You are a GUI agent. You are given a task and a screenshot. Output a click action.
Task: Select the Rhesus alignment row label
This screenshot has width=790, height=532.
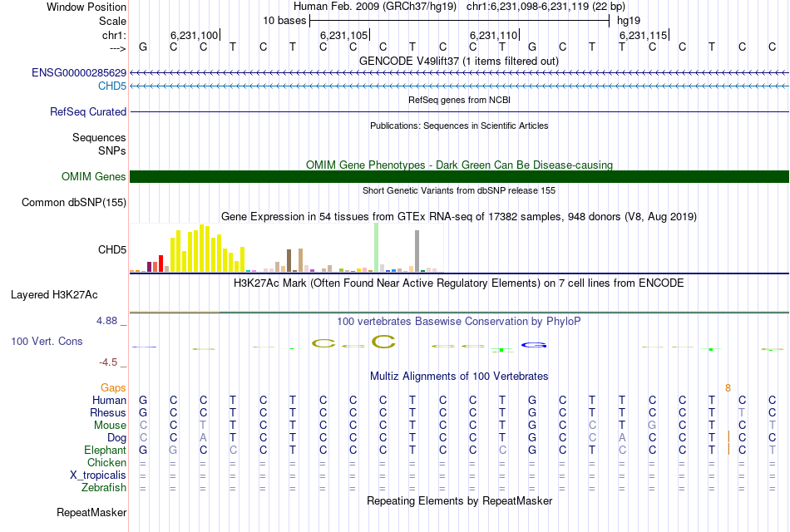108,413
